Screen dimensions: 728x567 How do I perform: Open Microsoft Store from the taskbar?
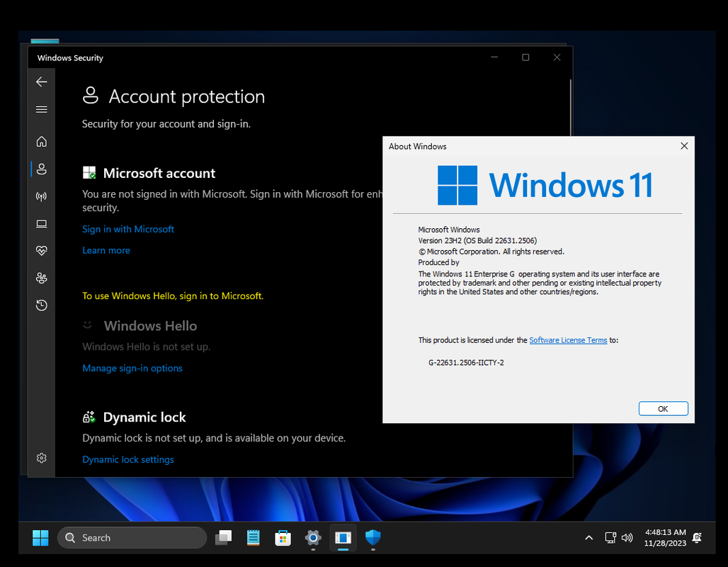point(283,538)
